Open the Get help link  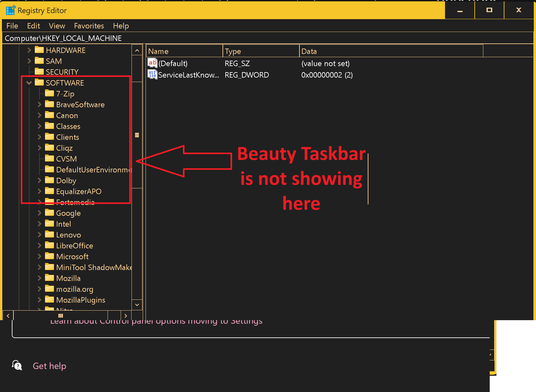point(49,366)
